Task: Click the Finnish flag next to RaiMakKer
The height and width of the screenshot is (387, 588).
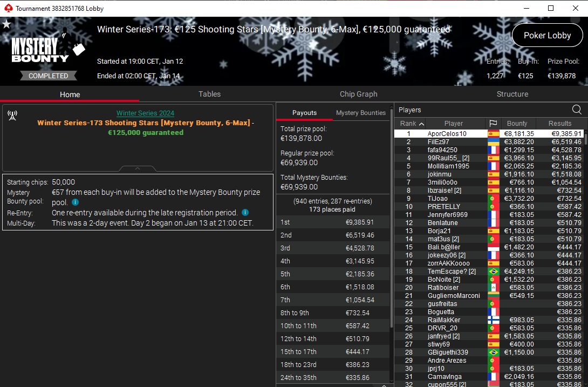Action: 493,320
